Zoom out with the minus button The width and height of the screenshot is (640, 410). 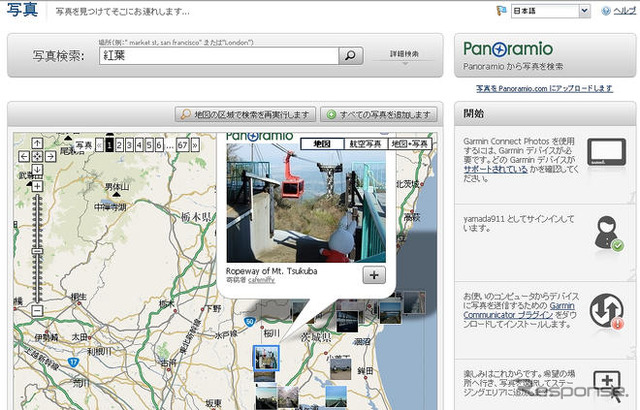point(37,310)
